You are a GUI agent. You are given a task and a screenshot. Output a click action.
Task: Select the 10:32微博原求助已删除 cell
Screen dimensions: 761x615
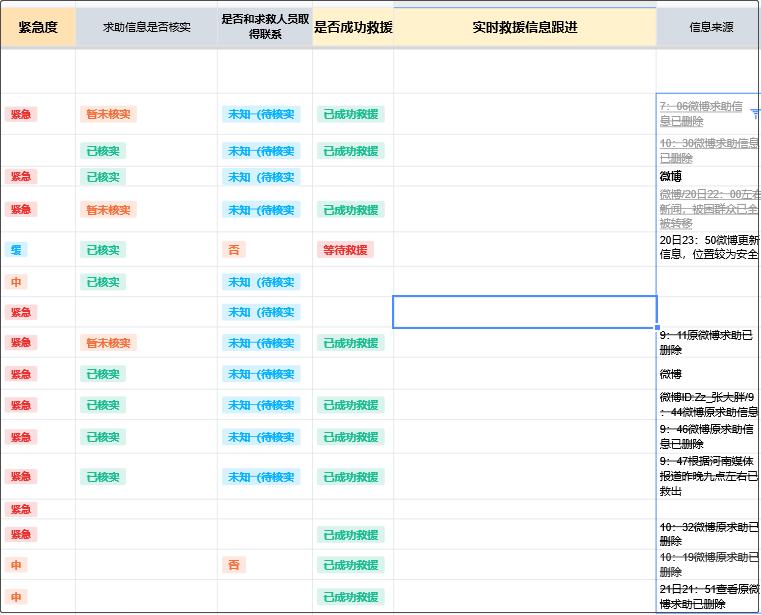709,534
